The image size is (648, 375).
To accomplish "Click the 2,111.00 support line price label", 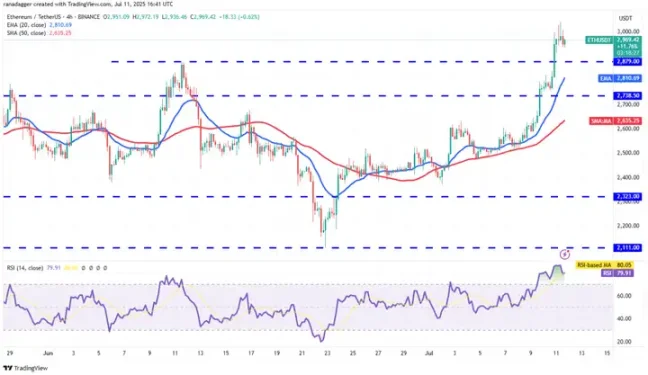I will [x=627, y=248].
